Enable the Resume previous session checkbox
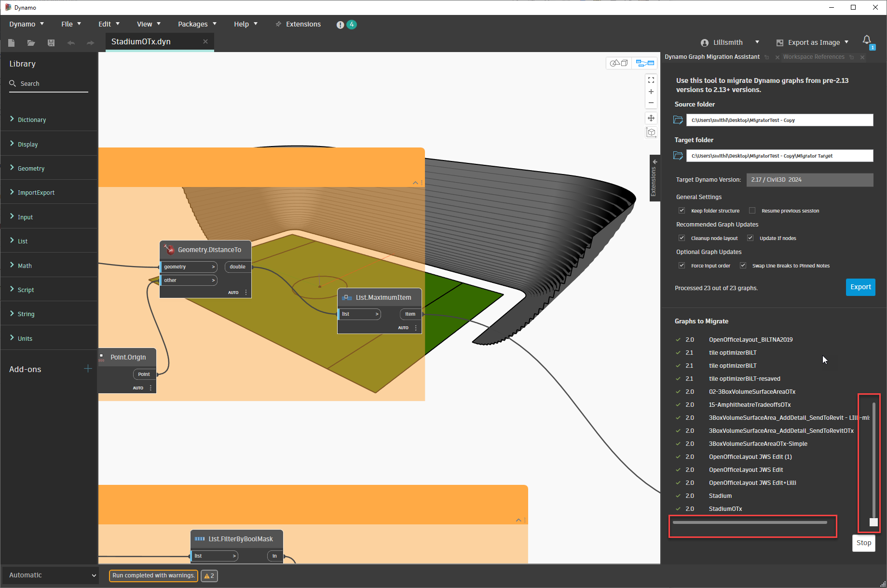The width and height of the screenshot is (887, 588). pos(752,210)
